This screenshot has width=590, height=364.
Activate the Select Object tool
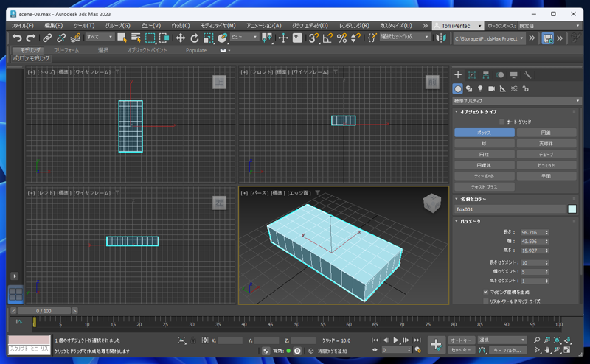[x=122, y=38]
